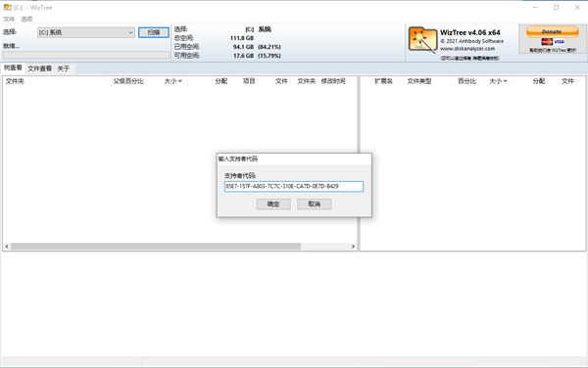
Task: Sort by the 大小 column in left pane
Action: click(172, 81)
